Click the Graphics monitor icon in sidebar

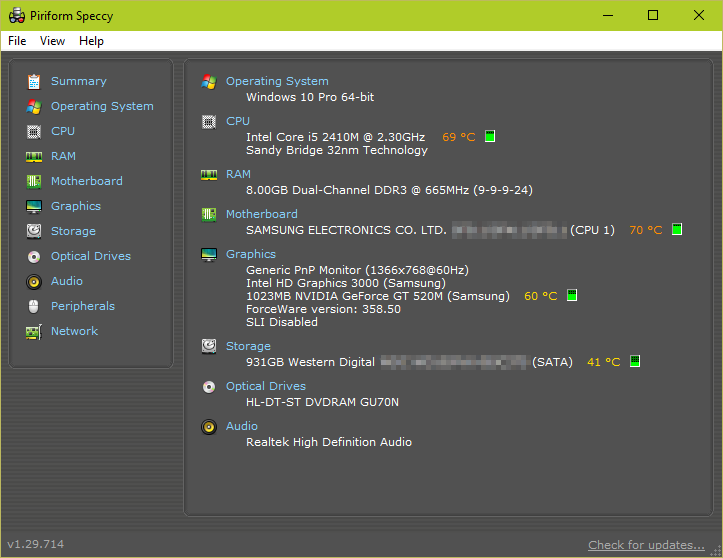(x=34, y=207)
